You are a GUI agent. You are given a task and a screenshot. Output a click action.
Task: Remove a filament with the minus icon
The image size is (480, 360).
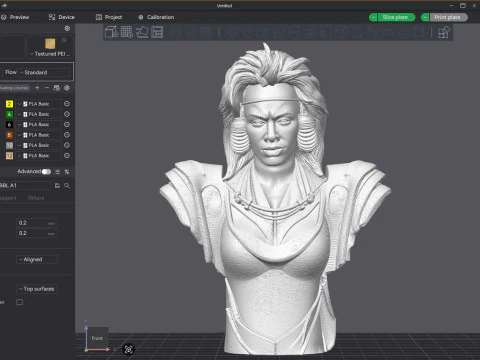click(x=47, y=88)
